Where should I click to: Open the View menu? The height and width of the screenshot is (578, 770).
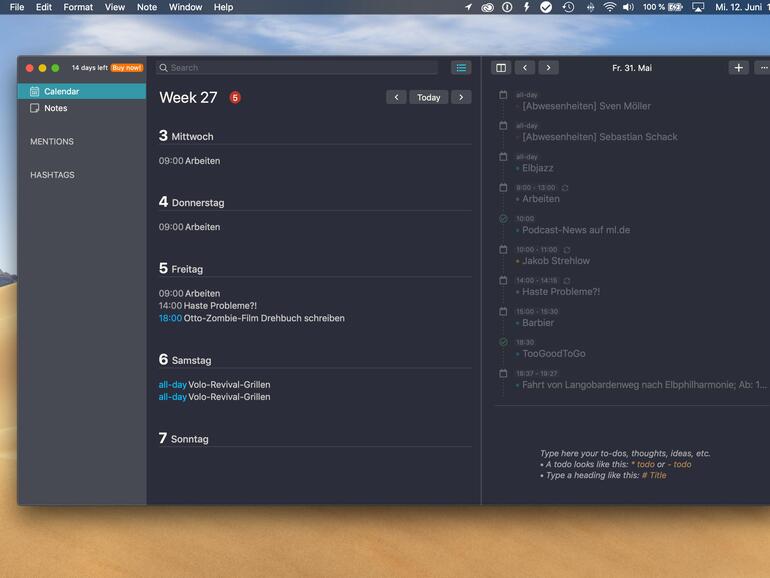(x=114, y=7)
